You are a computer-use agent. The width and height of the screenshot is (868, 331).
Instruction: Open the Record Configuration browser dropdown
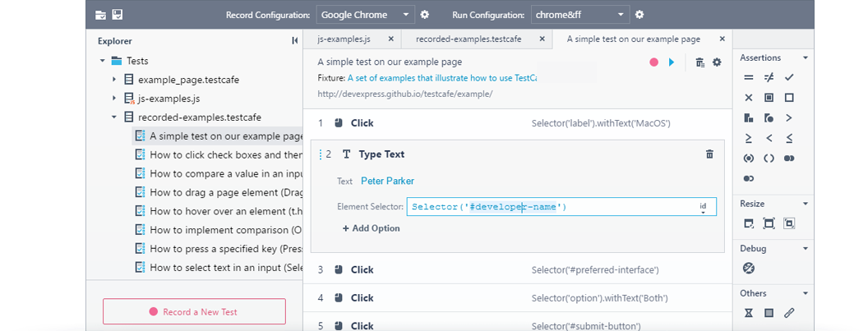[365, 15]
